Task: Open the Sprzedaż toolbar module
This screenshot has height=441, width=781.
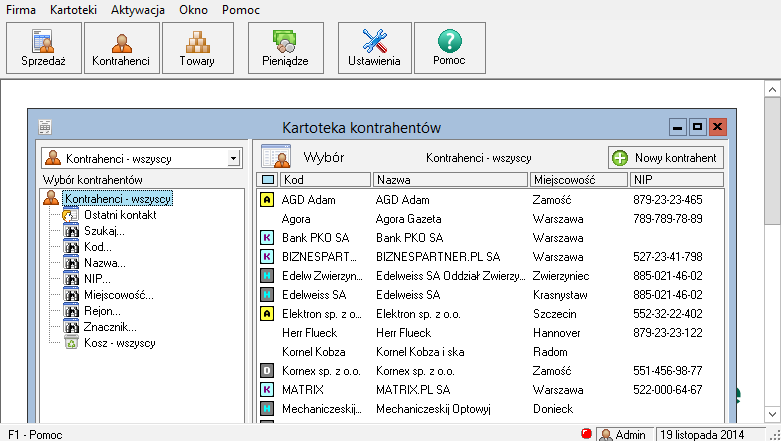Action: (44, 48)
